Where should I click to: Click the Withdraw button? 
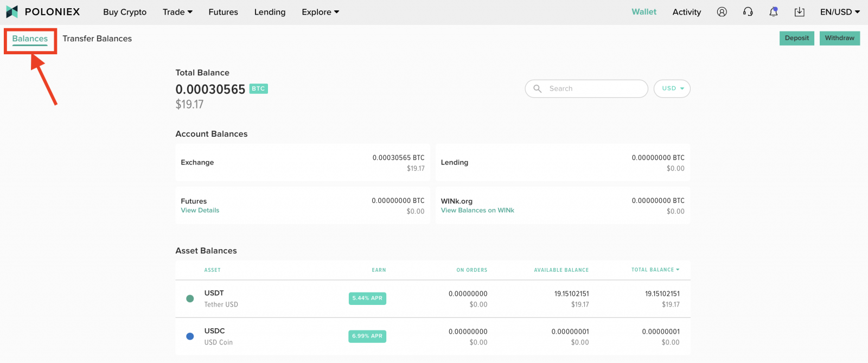(x=840, y=38)
